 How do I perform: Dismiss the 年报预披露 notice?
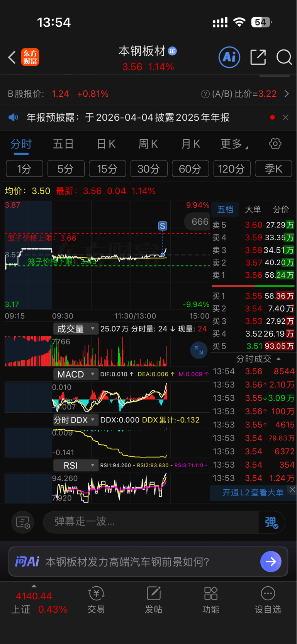click(285, 117)
